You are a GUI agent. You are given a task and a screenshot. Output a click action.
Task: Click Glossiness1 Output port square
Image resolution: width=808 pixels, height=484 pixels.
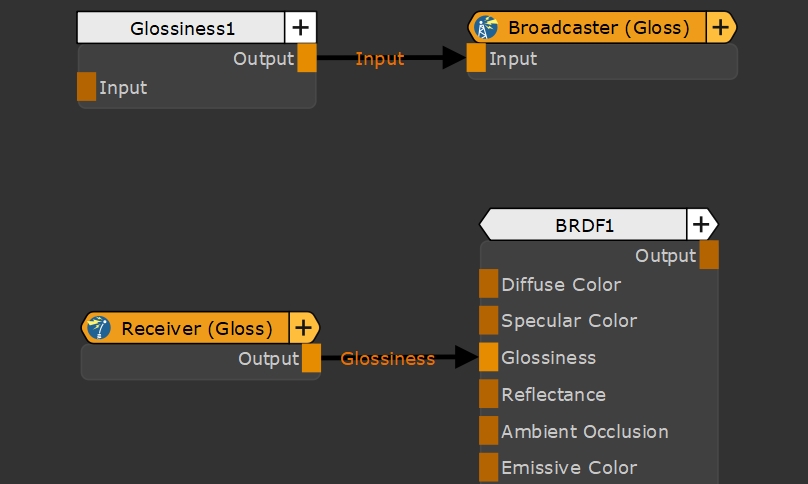pyautogui.click(x=306, y=58)
